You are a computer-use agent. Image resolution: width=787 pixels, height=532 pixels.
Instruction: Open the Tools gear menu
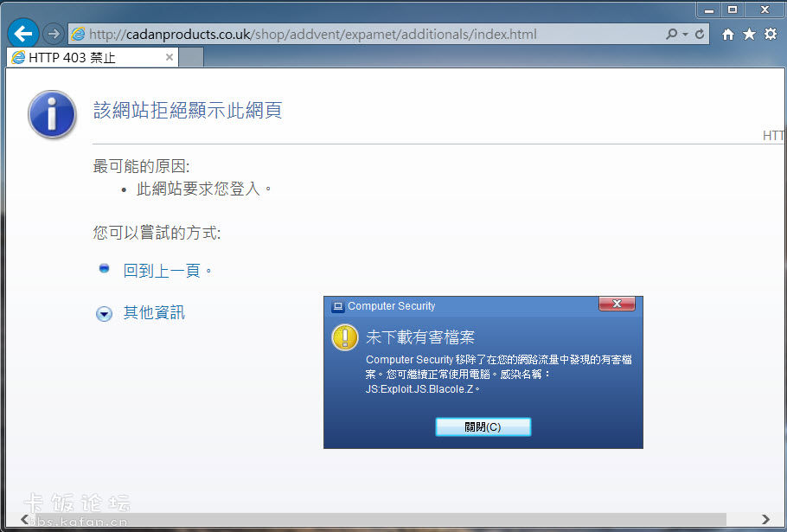tap(771, 34)
